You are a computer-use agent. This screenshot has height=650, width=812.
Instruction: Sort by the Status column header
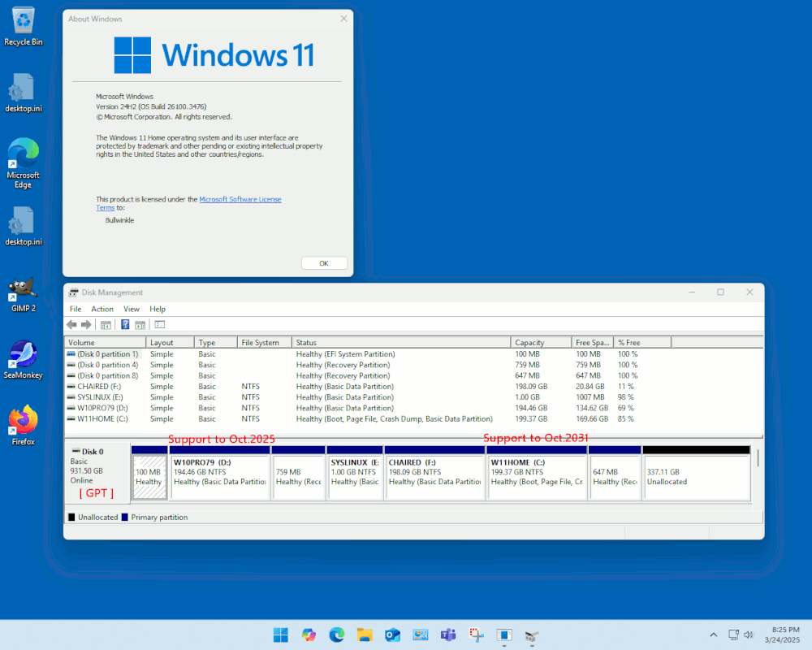[x=401, y=343]
